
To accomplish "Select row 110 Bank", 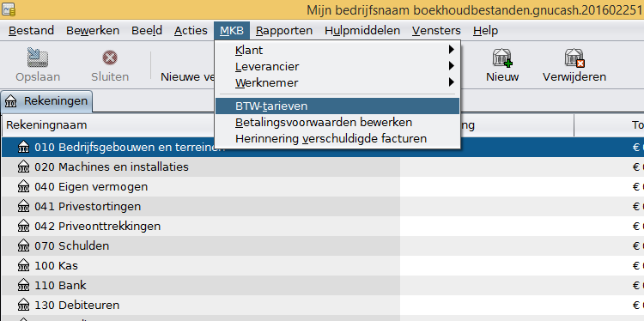I will (322, 285).
